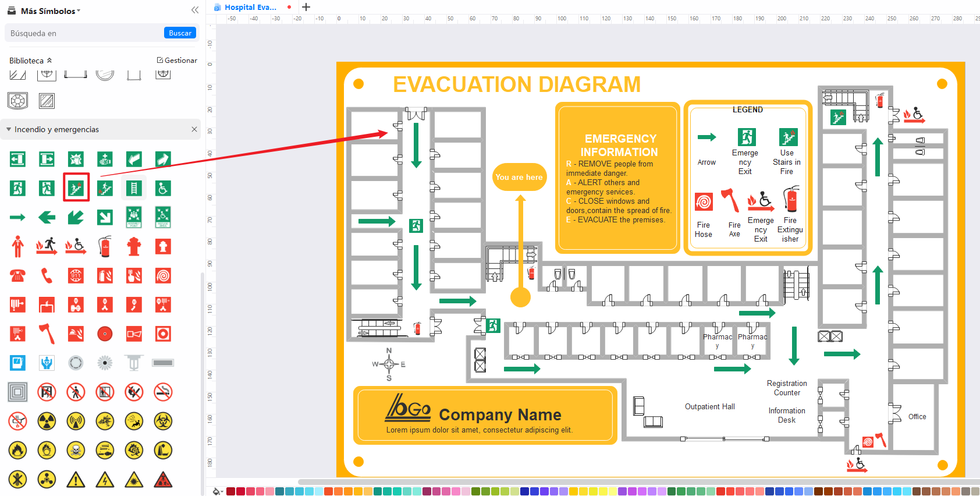Select the LEGEND title text
The height and width of the screenshot is (496, 980).
[747, 109]
